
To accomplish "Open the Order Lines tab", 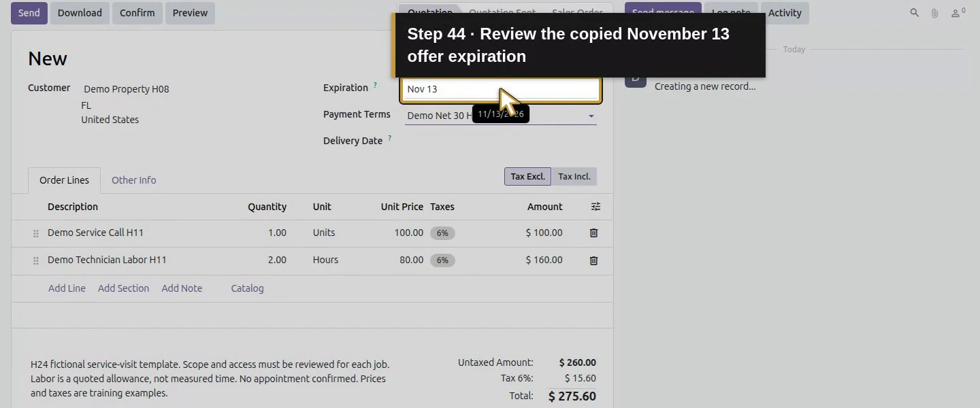I will [x=64, y=180].
